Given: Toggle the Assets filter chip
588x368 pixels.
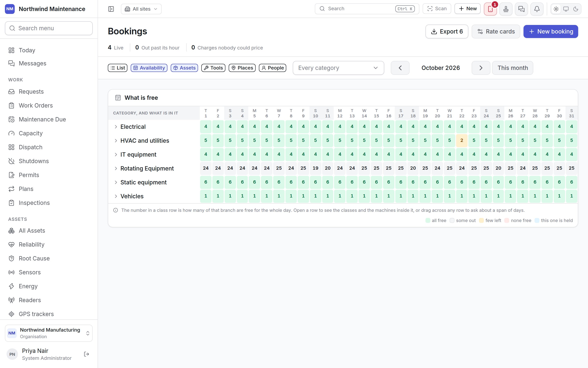Looking at the screenshot, I should [x=184, y=68].
